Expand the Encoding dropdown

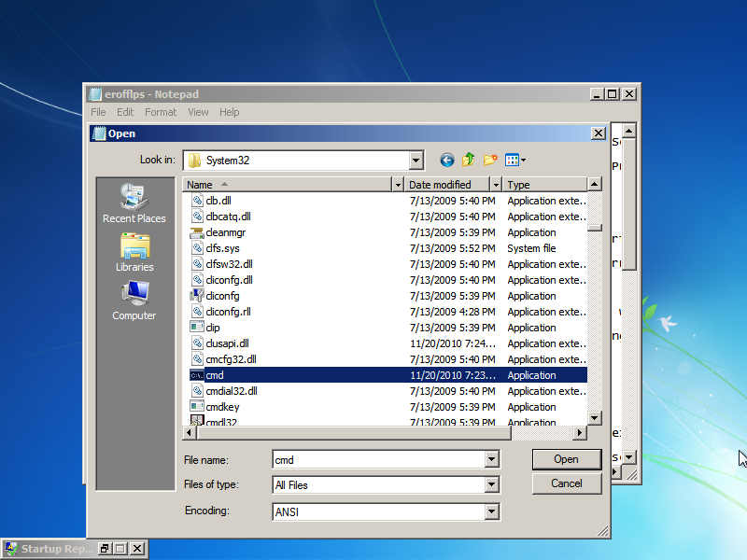click(492, 511)
